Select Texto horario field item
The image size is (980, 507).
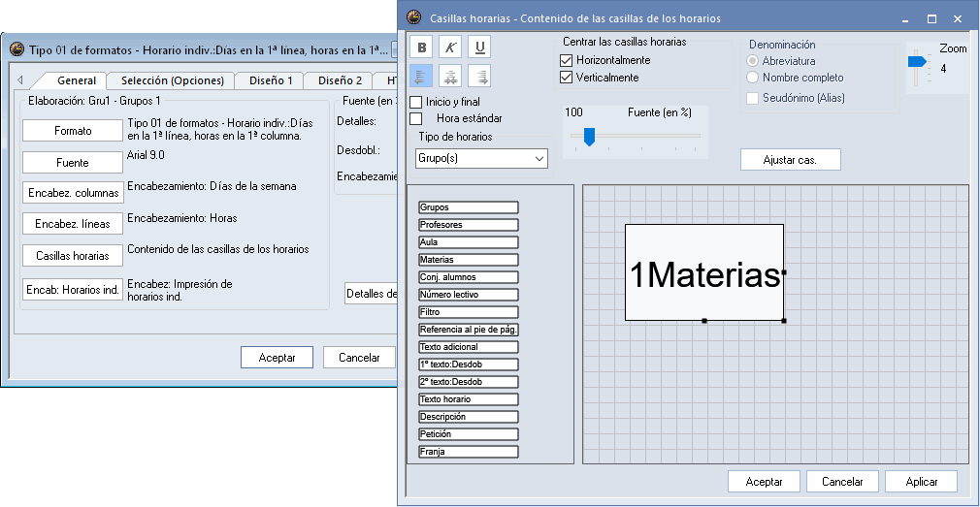tap(469, 399)
